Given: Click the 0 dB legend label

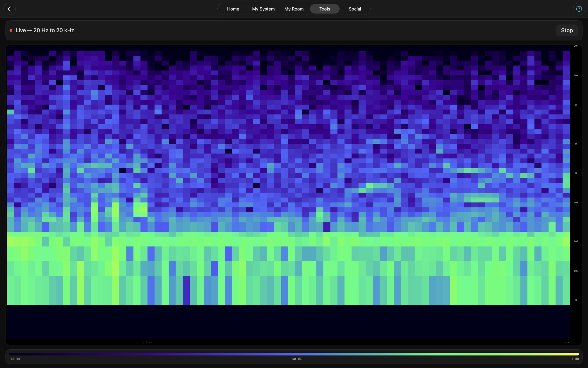Looking at the screenshot, I should pyautogui.click(x=575, y=359).
